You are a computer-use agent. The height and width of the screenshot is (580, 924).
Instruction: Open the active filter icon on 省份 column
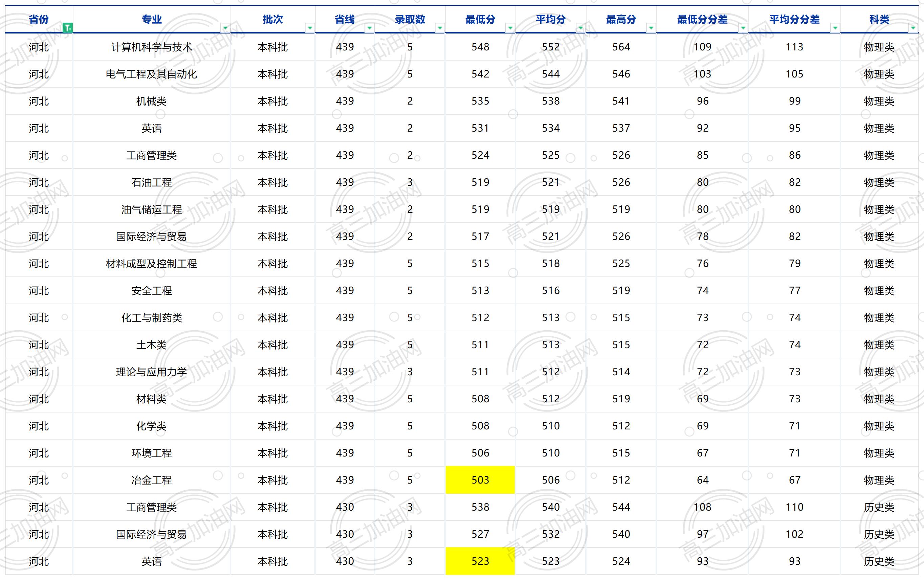pos(67,28)
